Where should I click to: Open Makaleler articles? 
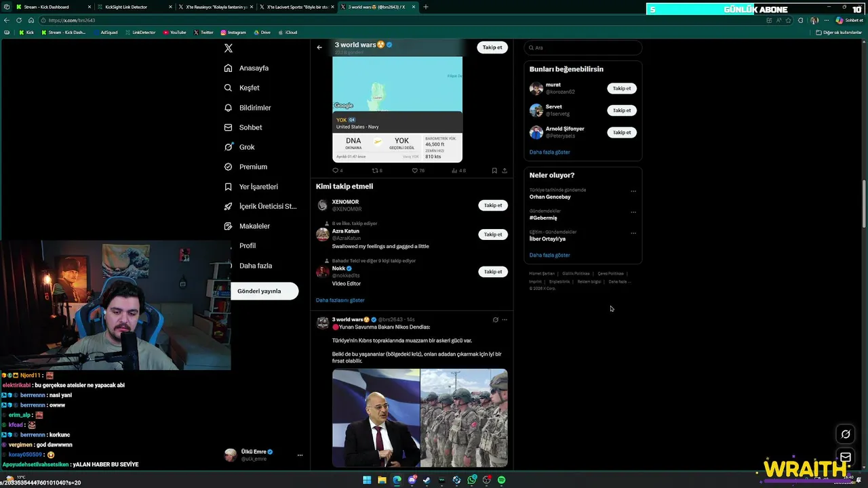click(x=247, y=226)
